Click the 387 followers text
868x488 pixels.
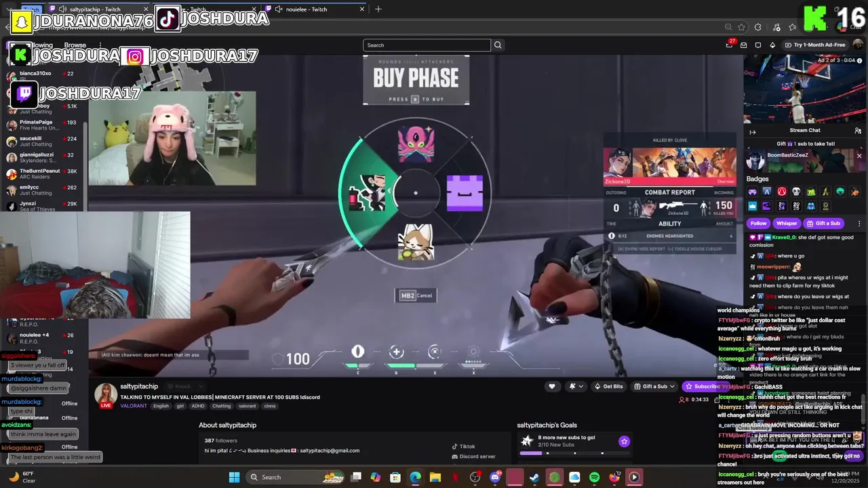(220, 441)
